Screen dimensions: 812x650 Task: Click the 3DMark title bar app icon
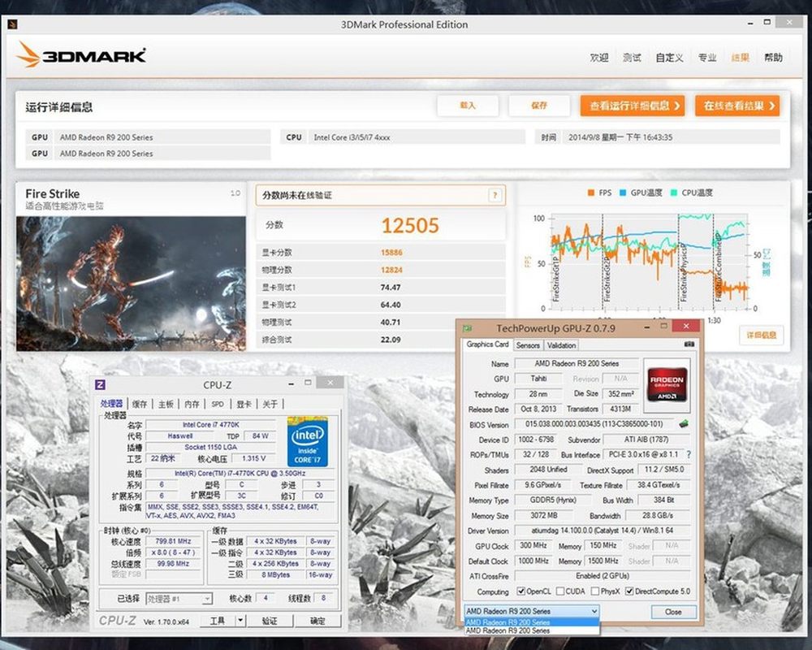tap(13, 24)
